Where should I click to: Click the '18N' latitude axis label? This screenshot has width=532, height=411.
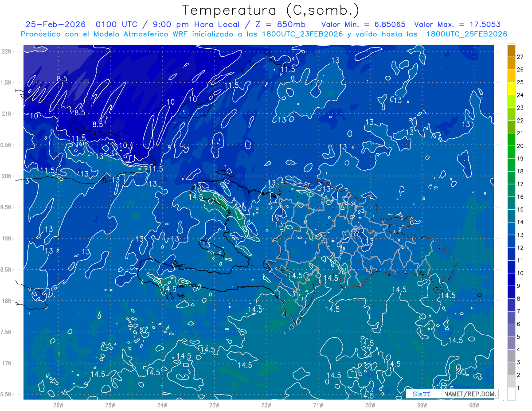pyautogui.click(x=7, y=301)
